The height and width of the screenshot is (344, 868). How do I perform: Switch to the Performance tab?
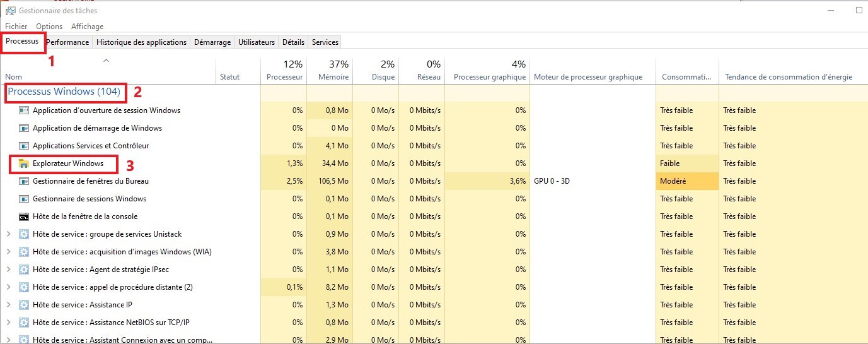tap(67, 42)
